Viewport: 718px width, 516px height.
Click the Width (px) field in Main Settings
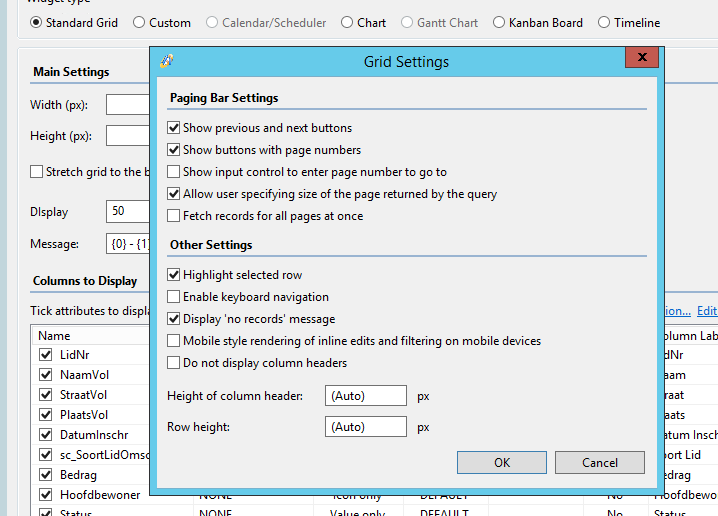[x=128, y=105]
